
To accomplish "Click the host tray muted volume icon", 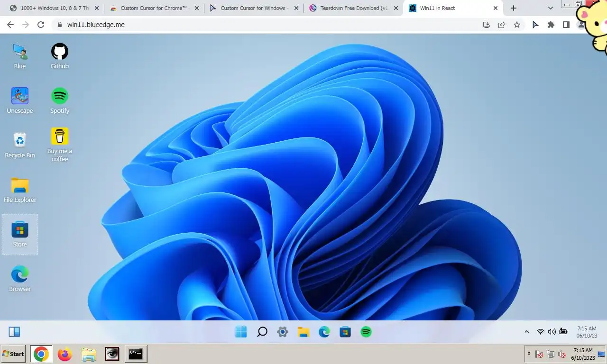I will (562, 354).
